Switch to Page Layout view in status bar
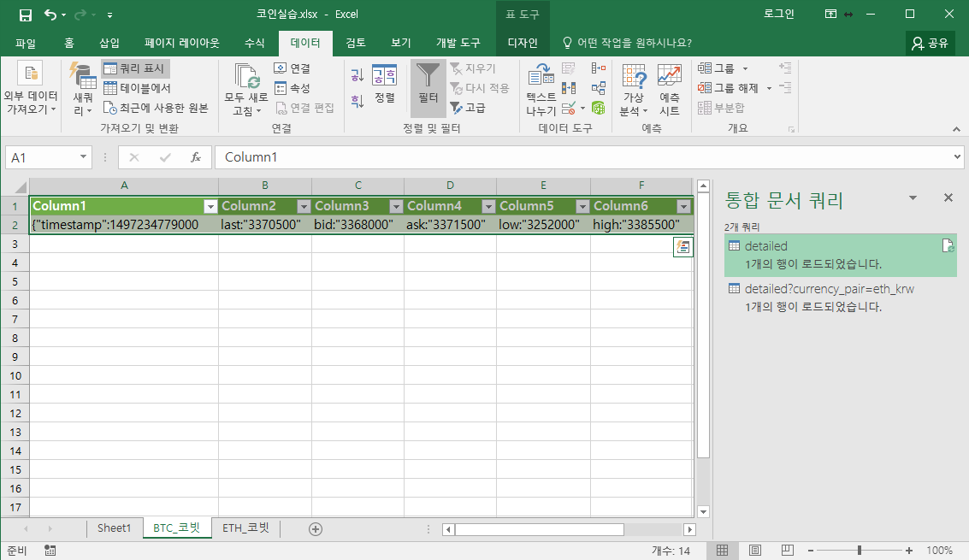The width and height of the screenshot is (969, 560). pyautogui.click(x=754, y=550)
